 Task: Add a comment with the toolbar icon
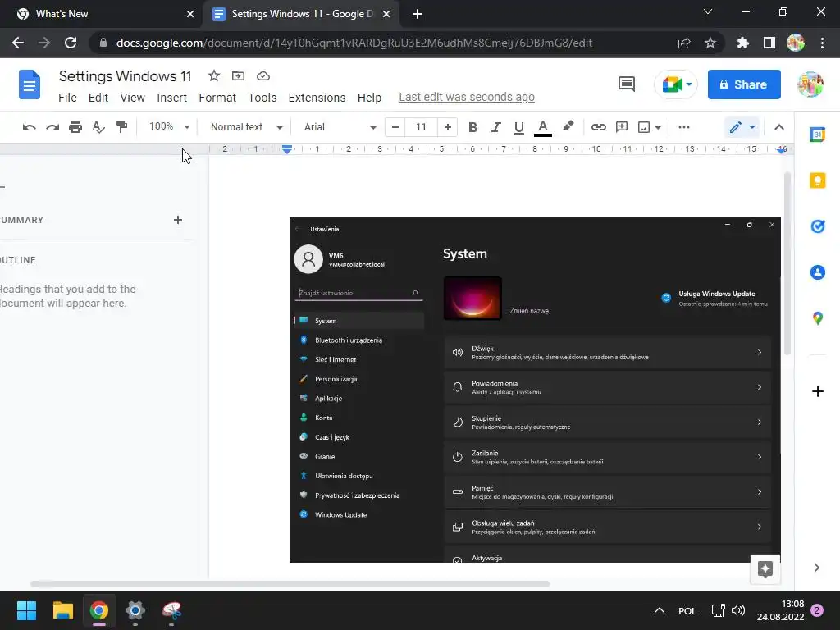click(622, 127)
